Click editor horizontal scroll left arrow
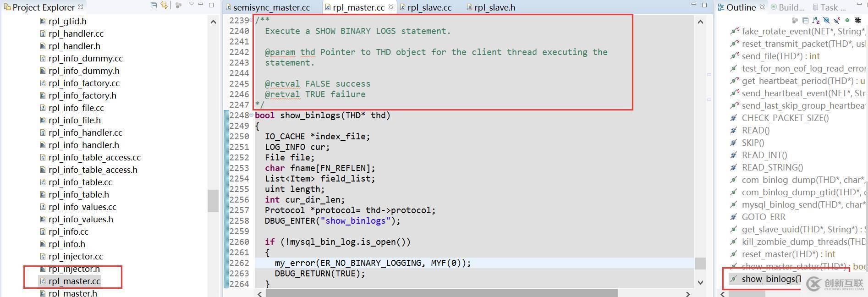The width and height of the screenshot is (868, 297). [x=260, y=293]
